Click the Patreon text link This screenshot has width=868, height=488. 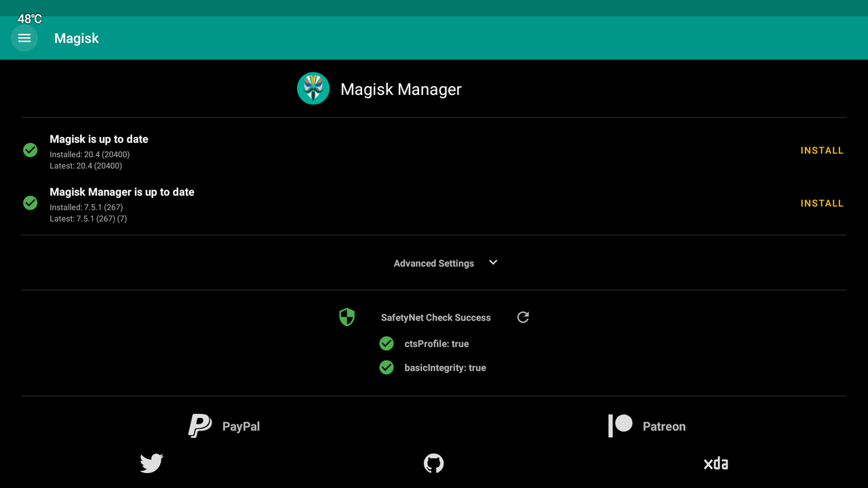(664, 426)
